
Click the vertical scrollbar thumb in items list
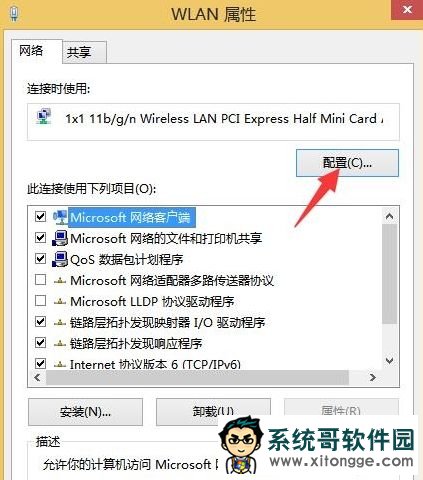(x=389, y=274)
